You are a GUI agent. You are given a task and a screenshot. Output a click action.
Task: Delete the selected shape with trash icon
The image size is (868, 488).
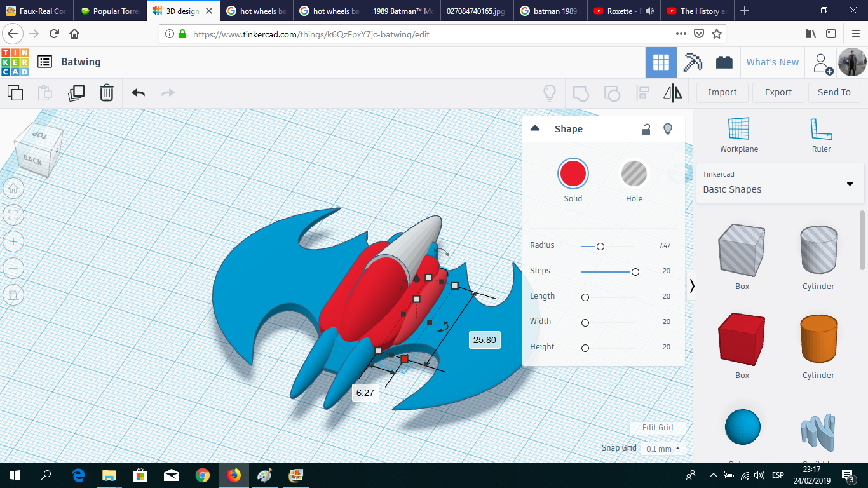pyautogui.click(x=107, y=93)
